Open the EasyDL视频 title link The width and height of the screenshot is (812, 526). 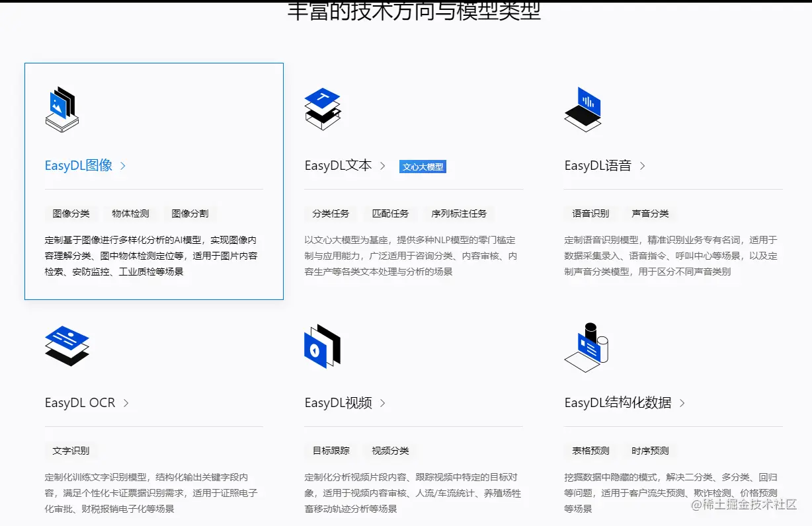[338, 402]
